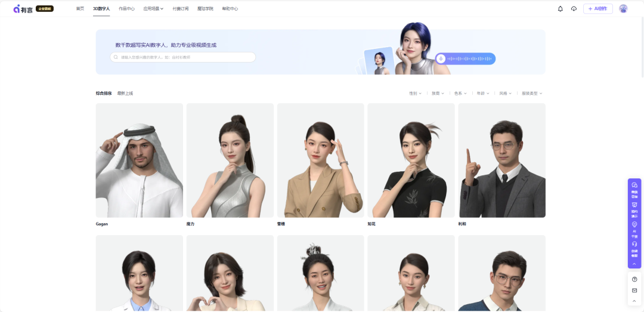
Task: Sort by 最新上线
Action: 125,93
